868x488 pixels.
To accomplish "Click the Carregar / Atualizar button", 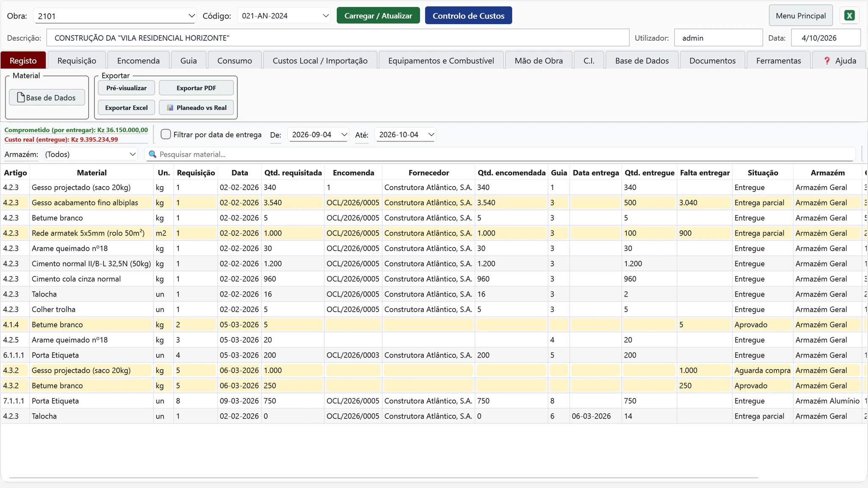I will [x=378, y=16].
